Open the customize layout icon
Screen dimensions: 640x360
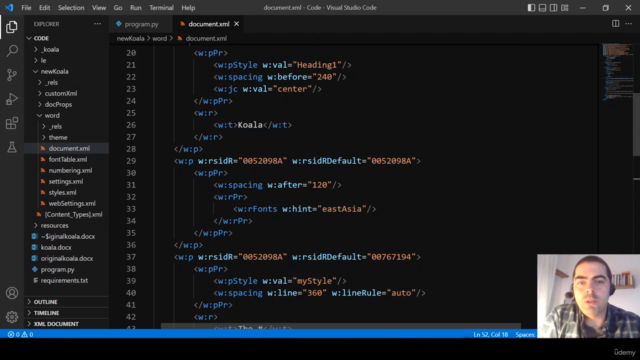565,8
